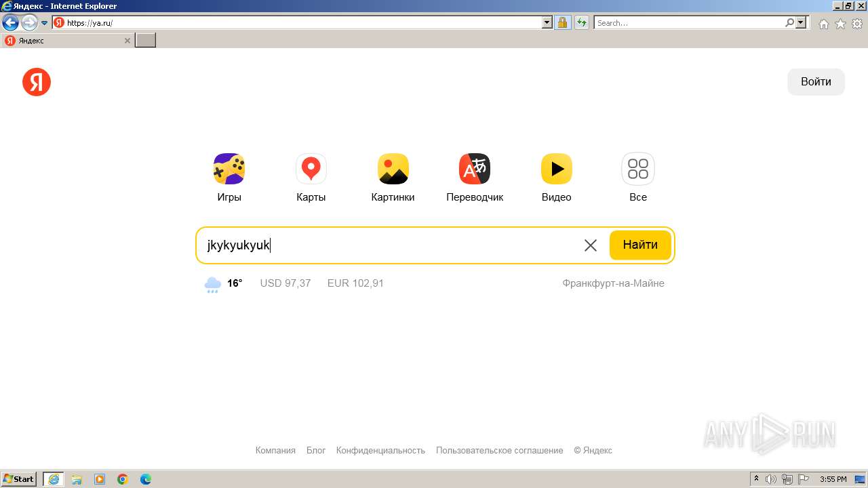Image resolution: width=868 pixels, height=488 pixels.
Task: Go back with browser Back arrow
Action: (10, 22)
